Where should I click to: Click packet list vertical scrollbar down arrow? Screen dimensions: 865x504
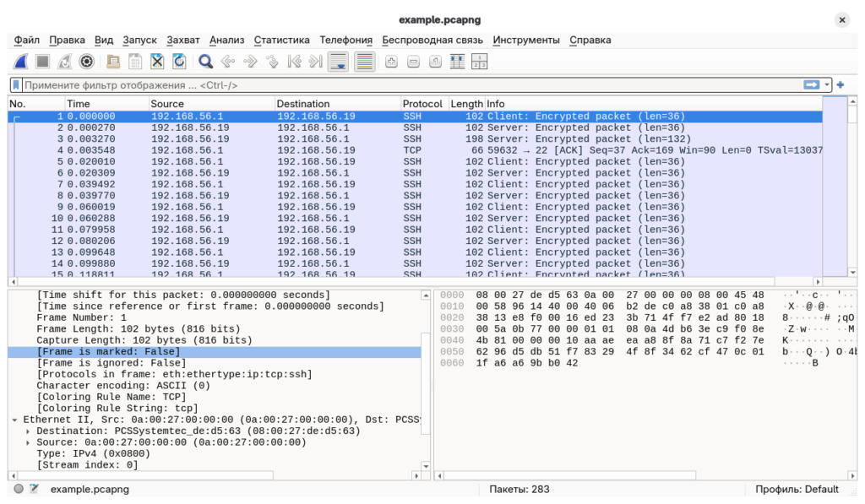coord(853,273)
